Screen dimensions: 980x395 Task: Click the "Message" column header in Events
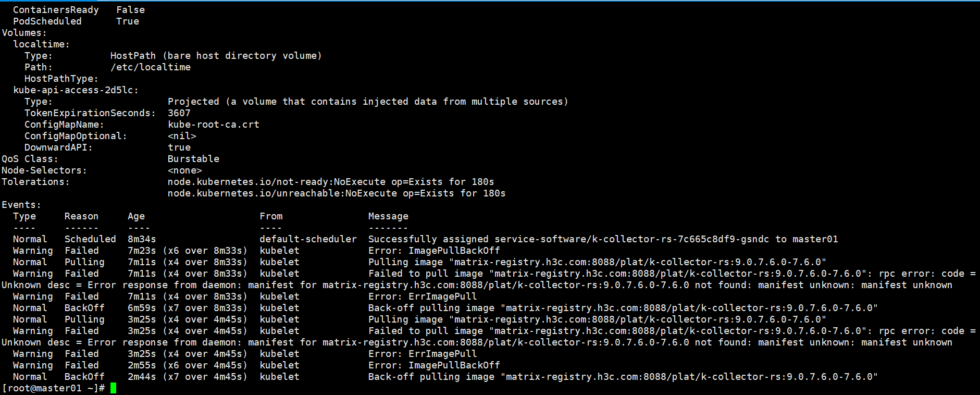[x=388, y=216]
